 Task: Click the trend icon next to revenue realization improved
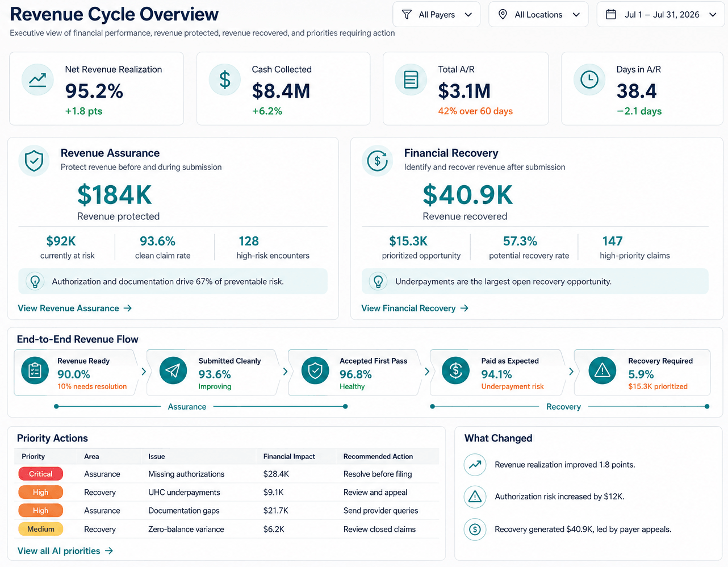(475, 465)
